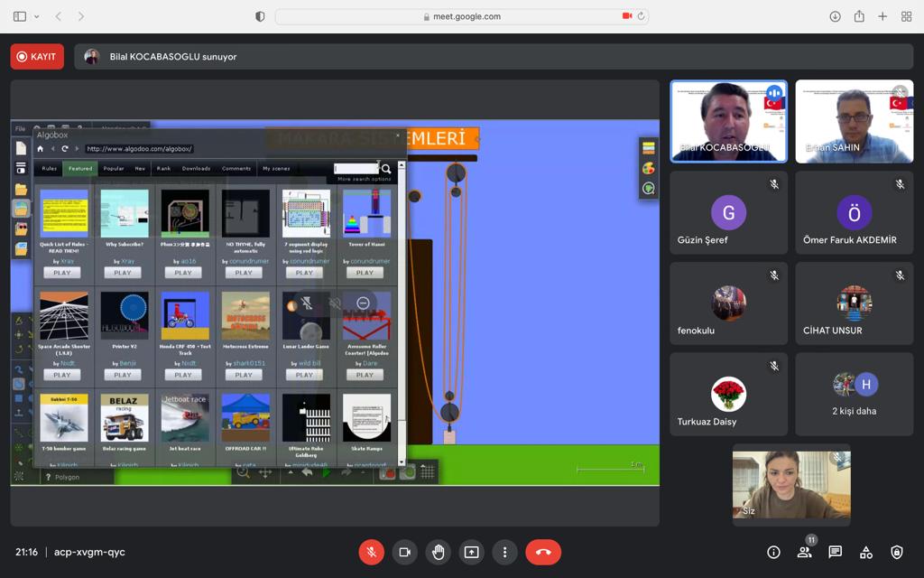The width and height of the screenshot is (924, 578).
Task: Open a new Safari tab
Action: pos(882,16)
